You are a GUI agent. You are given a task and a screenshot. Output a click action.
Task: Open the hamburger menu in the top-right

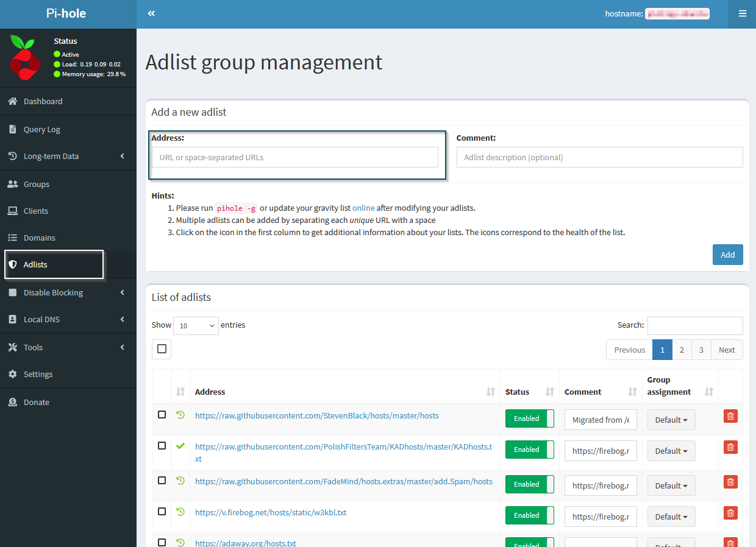pos(742,13)
